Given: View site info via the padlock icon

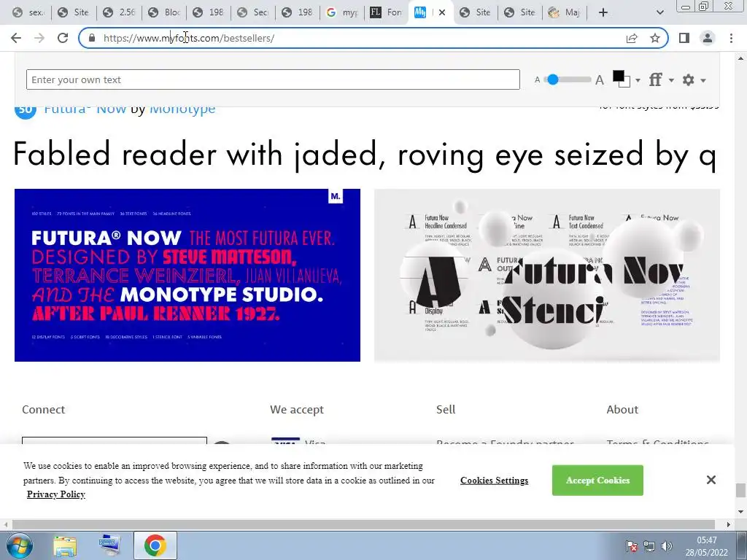Looking at the screenshot, I should coord(93,38).
